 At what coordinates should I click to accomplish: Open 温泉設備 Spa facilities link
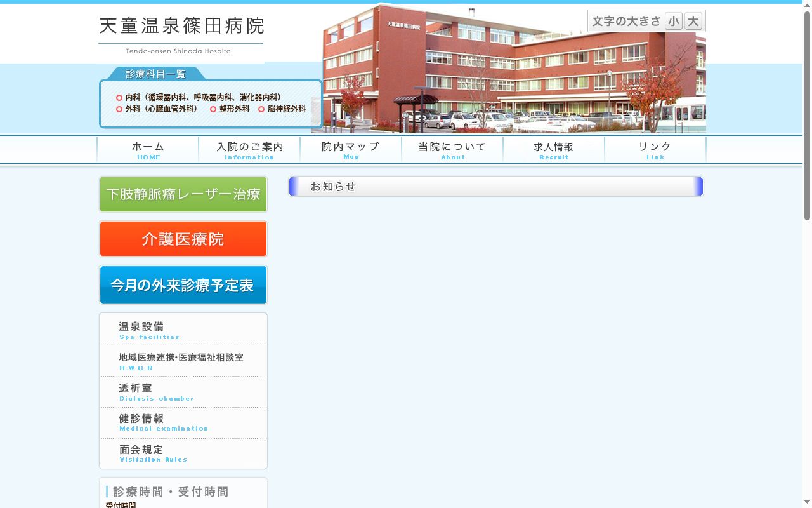click(x=183, y=330)
